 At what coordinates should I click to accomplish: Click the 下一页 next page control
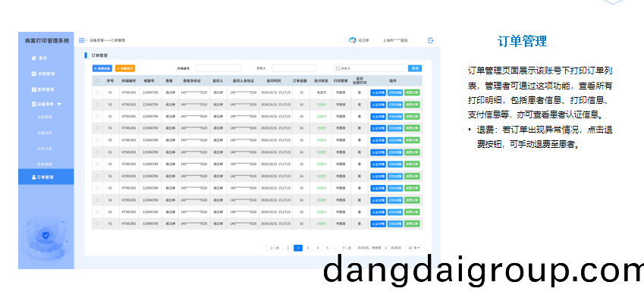coord(346,248)
